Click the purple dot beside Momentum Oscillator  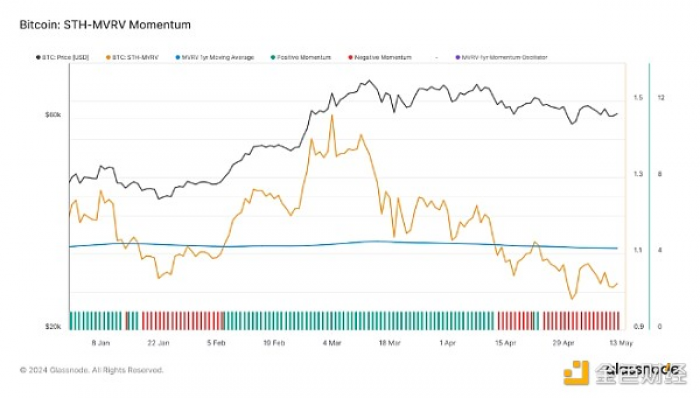[x=458, y=58]
